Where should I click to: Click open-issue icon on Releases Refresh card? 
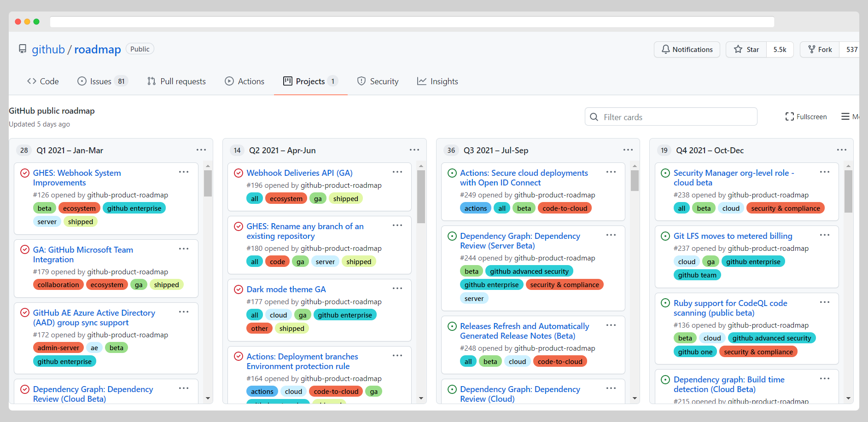[x=452, y=326]
